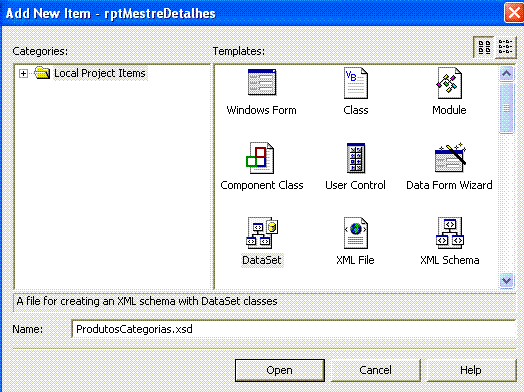
Task: Select the User Control template icon
Action: 356,158
